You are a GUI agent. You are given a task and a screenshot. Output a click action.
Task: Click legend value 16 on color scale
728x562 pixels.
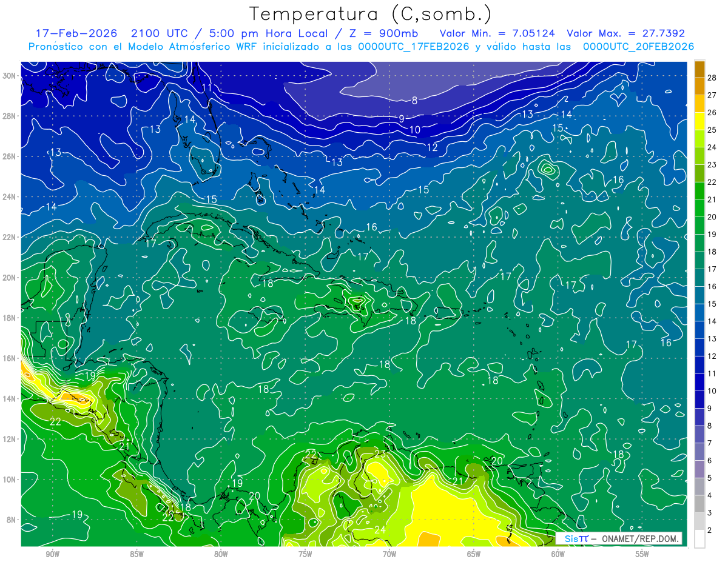pyautogui.click(x=712, y=286)
